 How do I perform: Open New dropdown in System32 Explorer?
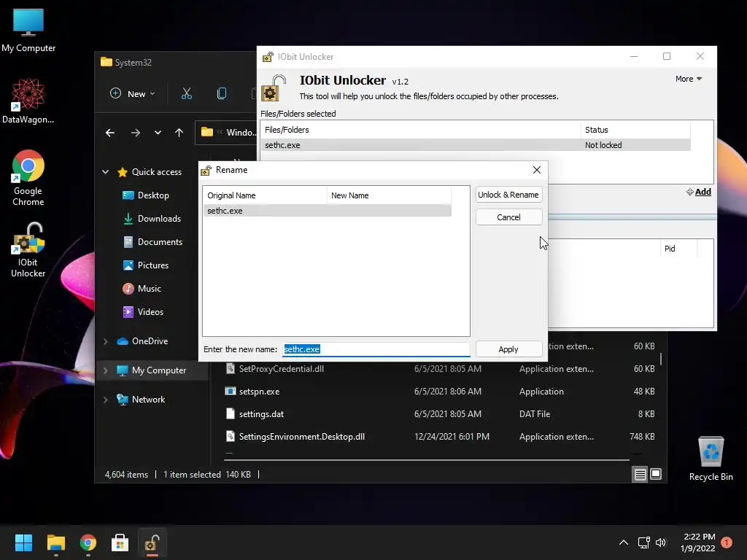(x=133, y=94)
